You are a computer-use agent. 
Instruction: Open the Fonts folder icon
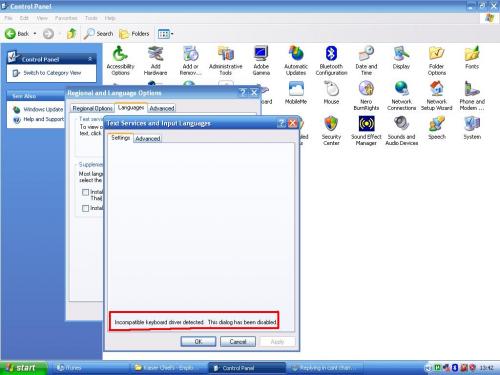472,57
